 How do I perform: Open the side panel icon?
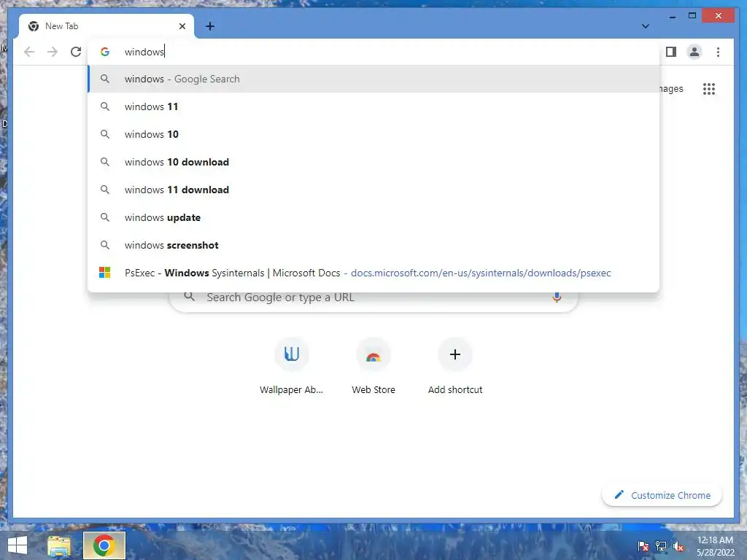tap(671, 52)
